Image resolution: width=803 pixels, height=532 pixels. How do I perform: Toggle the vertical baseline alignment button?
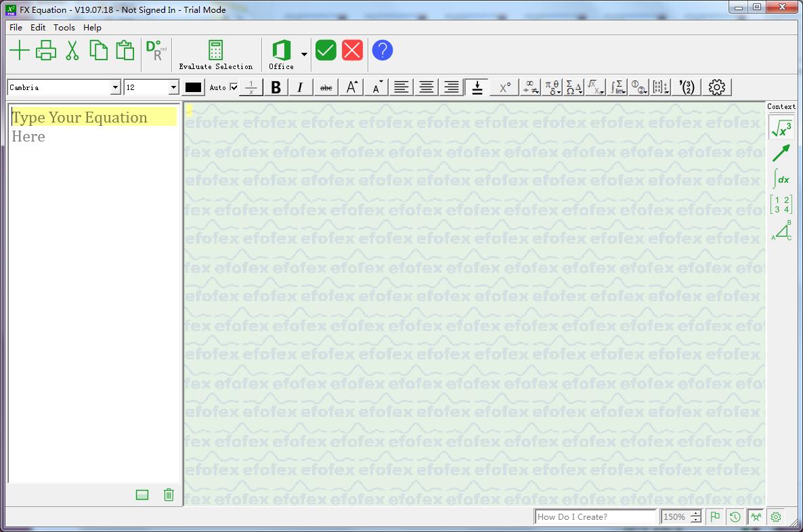click(477, 87)
